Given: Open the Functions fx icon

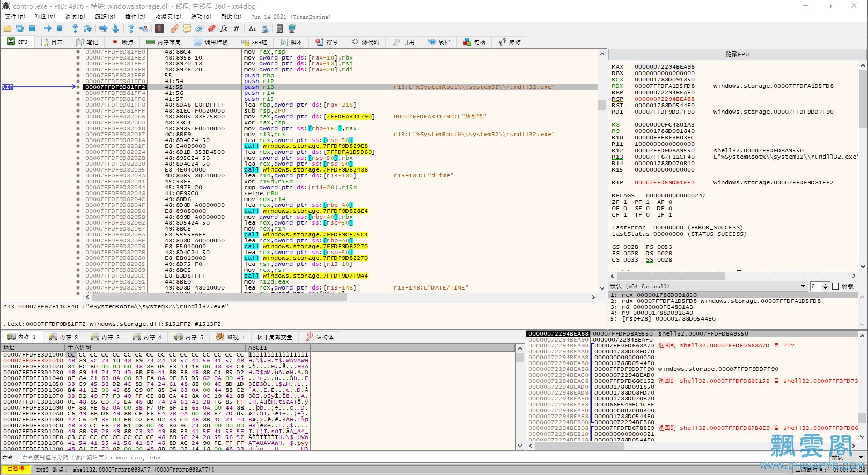Looking at the screenshot, I should tap(224, 28).
